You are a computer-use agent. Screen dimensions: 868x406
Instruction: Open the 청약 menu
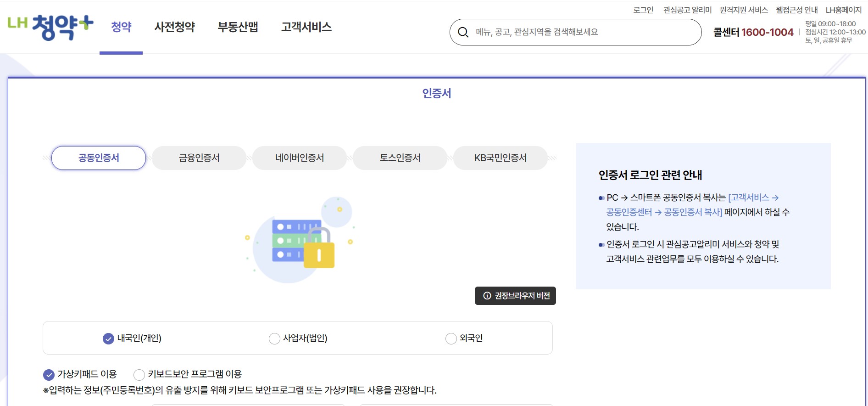click(x=121, y=27)
